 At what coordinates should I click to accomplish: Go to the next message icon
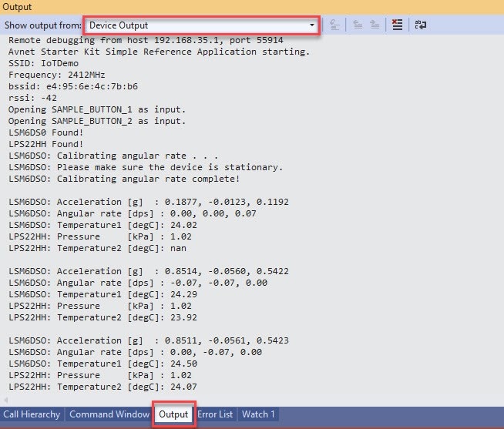click(375, 25)
